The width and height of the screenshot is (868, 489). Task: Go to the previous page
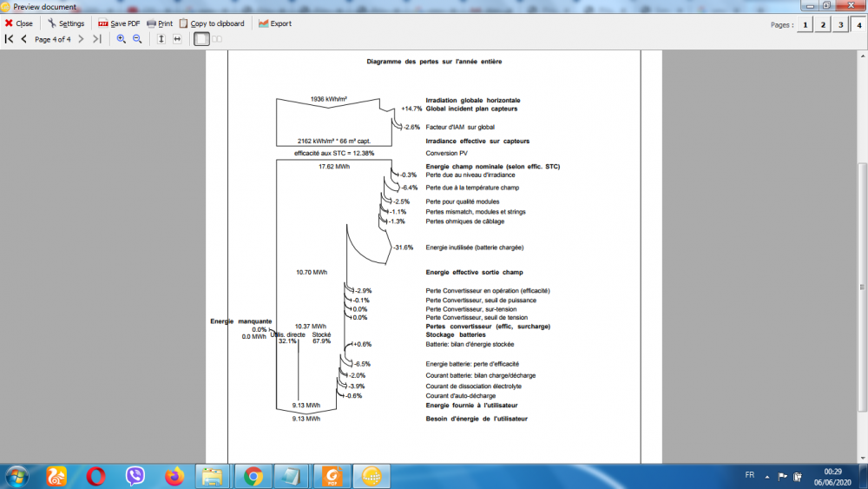tap(23, 39)
